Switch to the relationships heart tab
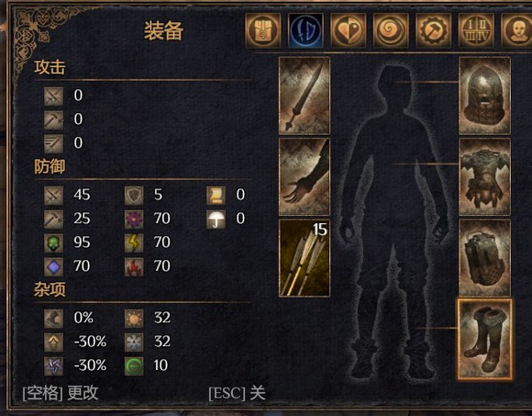This screenshot has width=532, height=416. coord(349,30)
